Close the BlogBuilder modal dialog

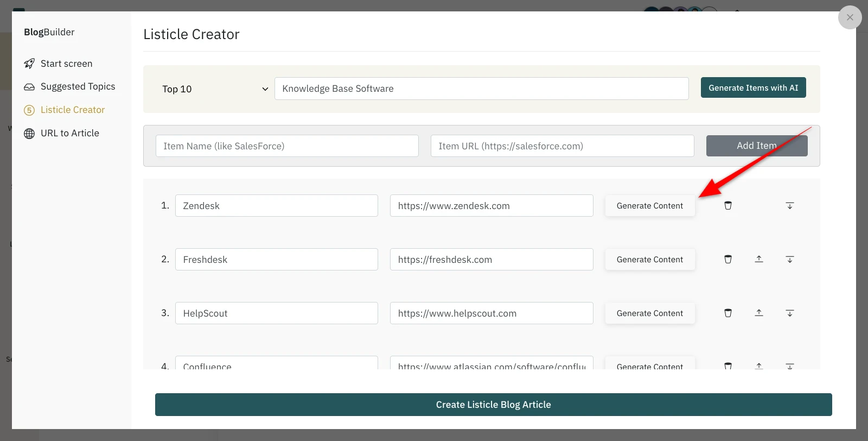(850, 17)
